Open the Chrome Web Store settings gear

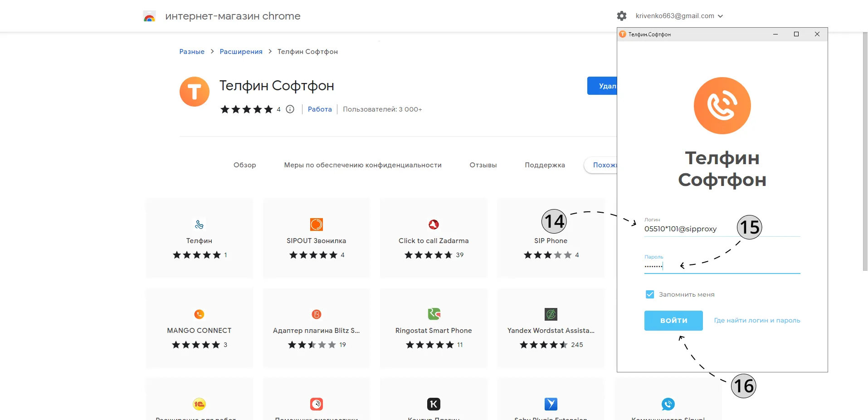[621, 16]
